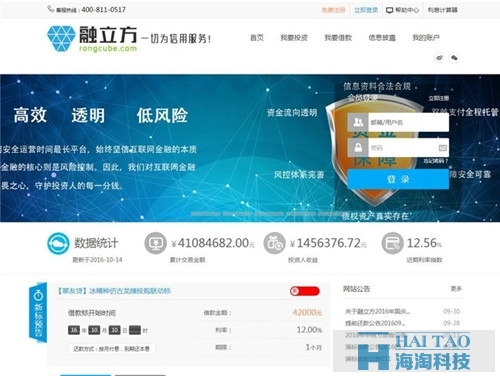The image size is (500, 376).
Task: Click 更多 next to site announcements
Action: coord(456,289)
